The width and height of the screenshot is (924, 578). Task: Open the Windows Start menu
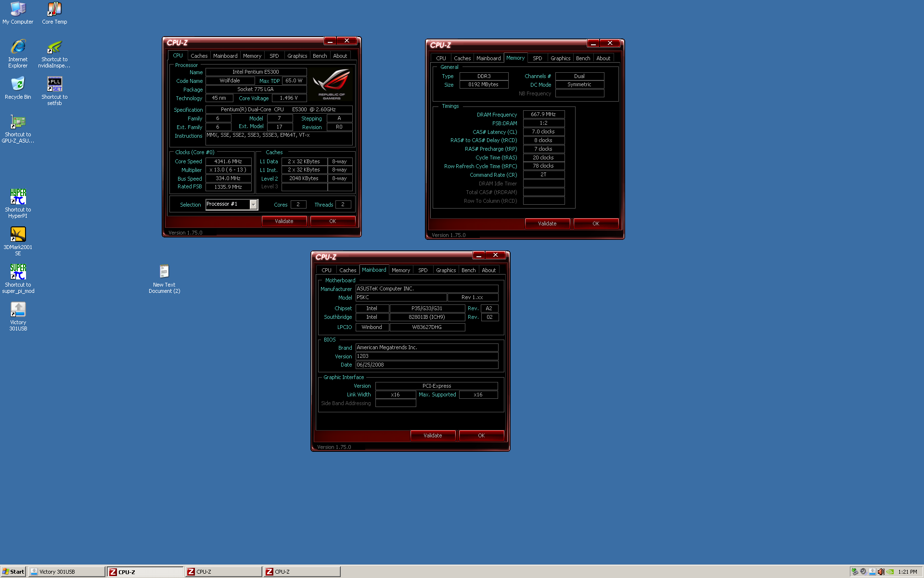(x=13, y=572)
